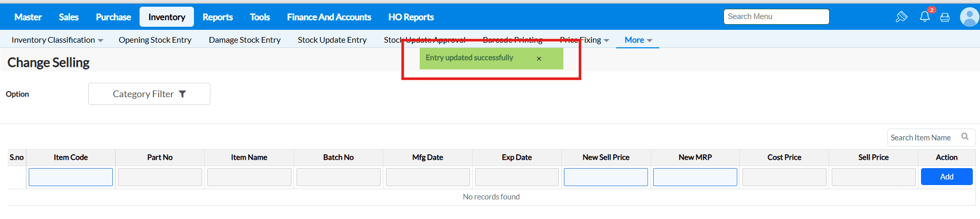The width and height of the screenshot is (980, 219).
Task: Expand the More submenu
Action: tap(638, 40)
